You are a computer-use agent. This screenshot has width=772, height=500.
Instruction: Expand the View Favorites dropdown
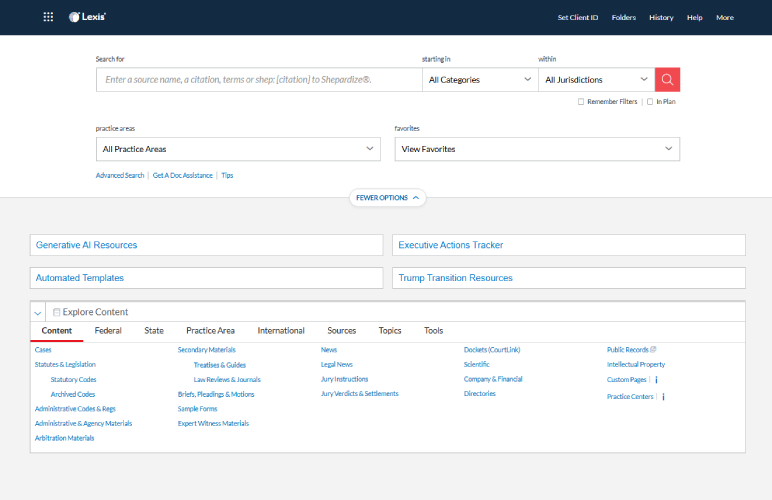(537, 149)
